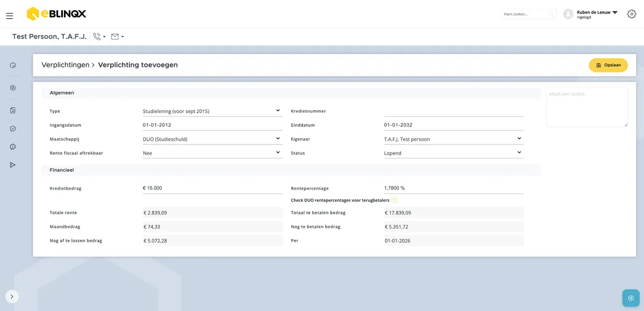Click the Rentepercentage field
This screenshot has height=311, width=644.
coord(454,188)
